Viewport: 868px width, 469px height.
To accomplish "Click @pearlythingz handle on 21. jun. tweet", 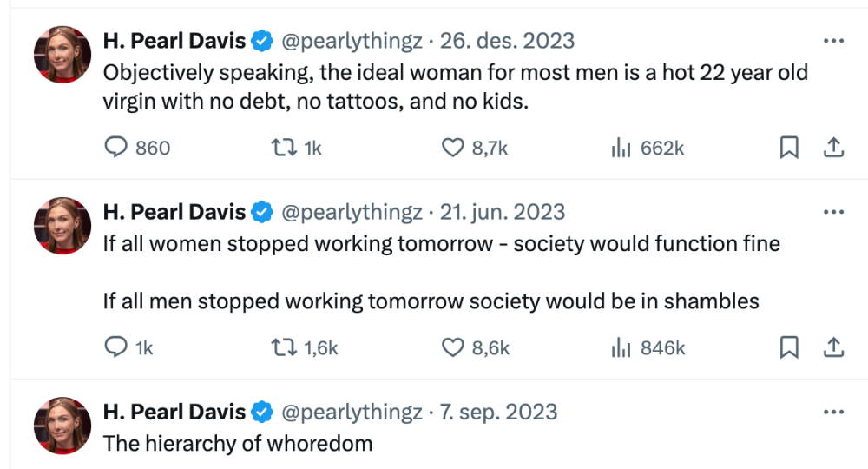I will (x=352, y=212).
